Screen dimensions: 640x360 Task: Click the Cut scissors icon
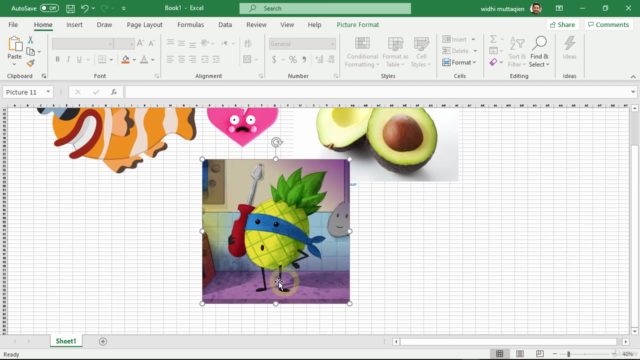(x=30, y=40)
